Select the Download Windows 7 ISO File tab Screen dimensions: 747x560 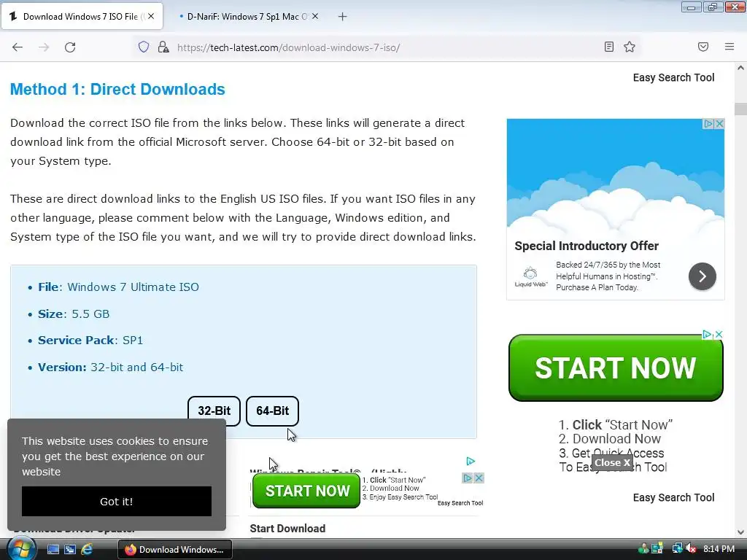click(82, 17)
